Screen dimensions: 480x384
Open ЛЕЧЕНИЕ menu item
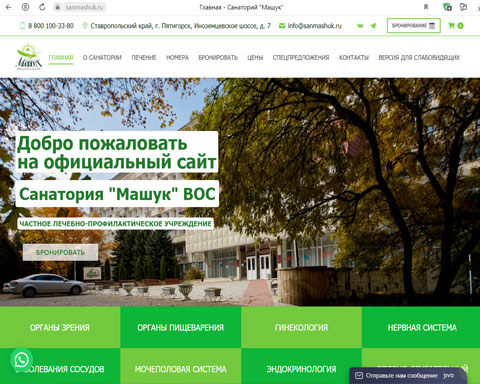(144, 57)
